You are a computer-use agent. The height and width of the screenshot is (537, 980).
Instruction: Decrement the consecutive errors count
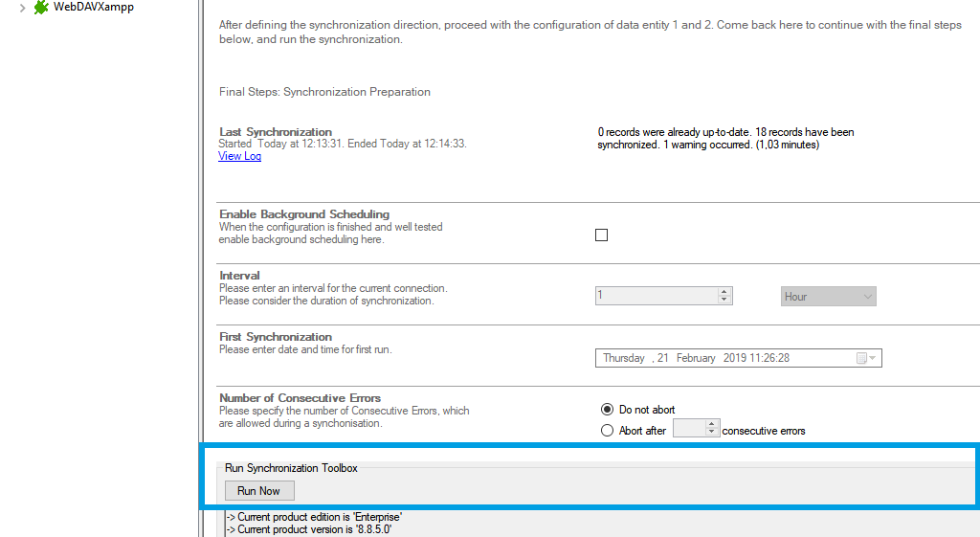point(711,435)
